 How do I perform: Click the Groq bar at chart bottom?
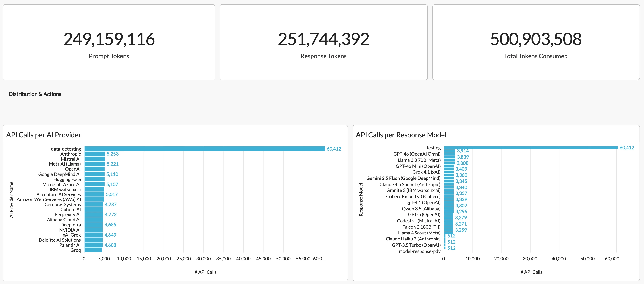click(x=93, y=250)
